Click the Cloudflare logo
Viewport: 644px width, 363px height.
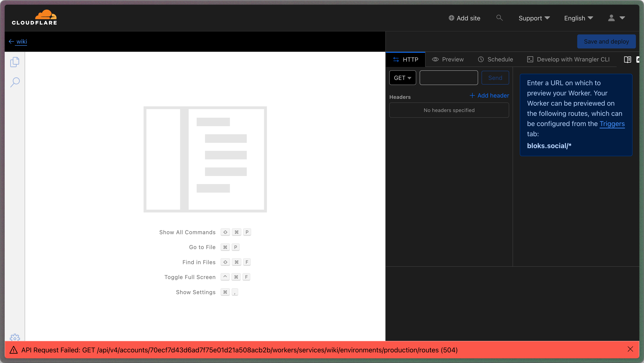click(34, 17)
